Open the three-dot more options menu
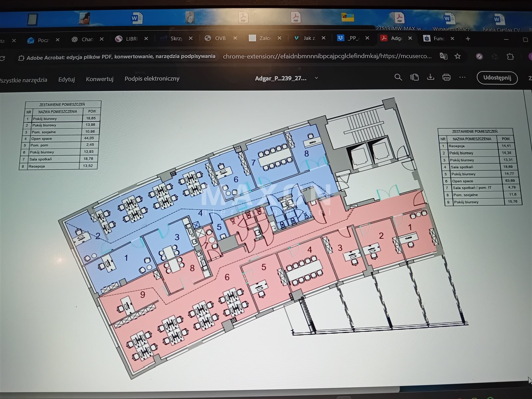 463,77
